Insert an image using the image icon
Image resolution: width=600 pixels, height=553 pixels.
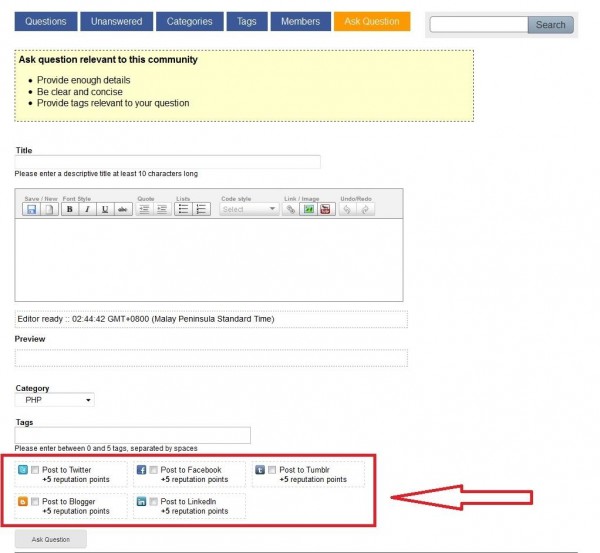[308, 209]
